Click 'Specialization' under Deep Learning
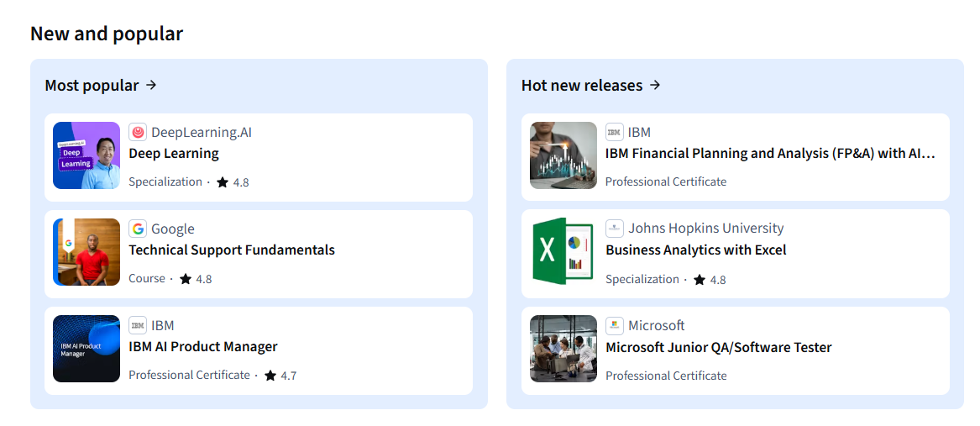 pyautogui.click(x=165, y=182)
